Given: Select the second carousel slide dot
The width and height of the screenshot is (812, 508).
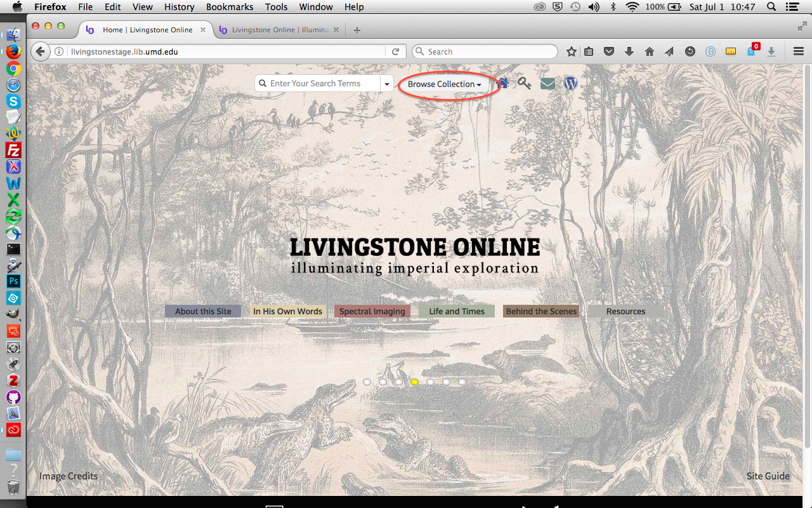Looking at the screenshot, I should pyautogui.click(x=383, y=382).
